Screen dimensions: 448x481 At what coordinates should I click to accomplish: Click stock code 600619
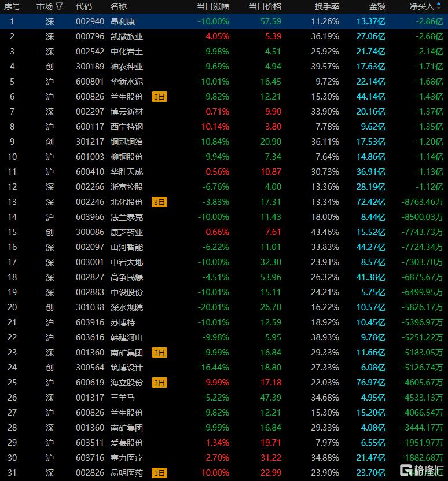[x=90, y=383]
